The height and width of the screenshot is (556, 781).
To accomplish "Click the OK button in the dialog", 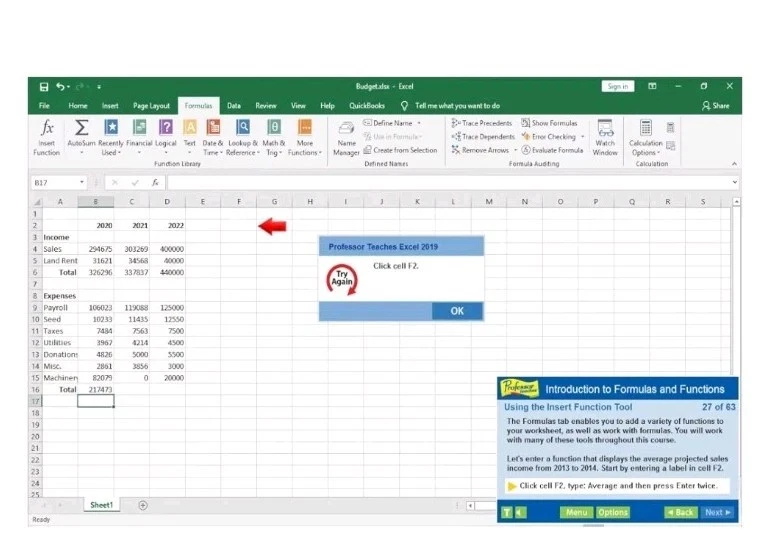I will pos(457,311).
